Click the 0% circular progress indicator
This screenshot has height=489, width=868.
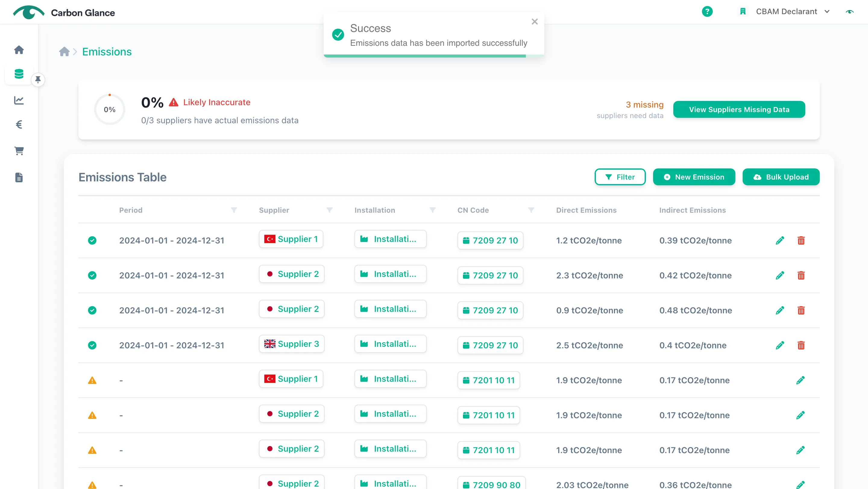coord(109,109)
